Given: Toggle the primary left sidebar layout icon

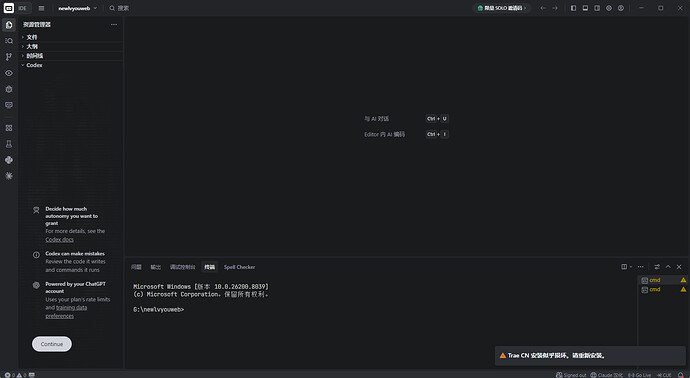Looking at the screenshot, I should [573, 8].
